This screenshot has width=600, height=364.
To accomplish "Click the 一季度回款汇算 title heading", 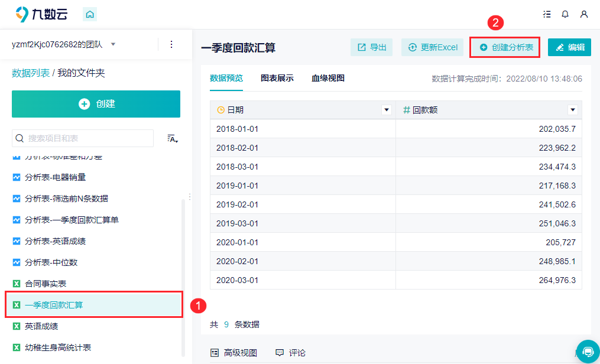I will tap(238, 48).
